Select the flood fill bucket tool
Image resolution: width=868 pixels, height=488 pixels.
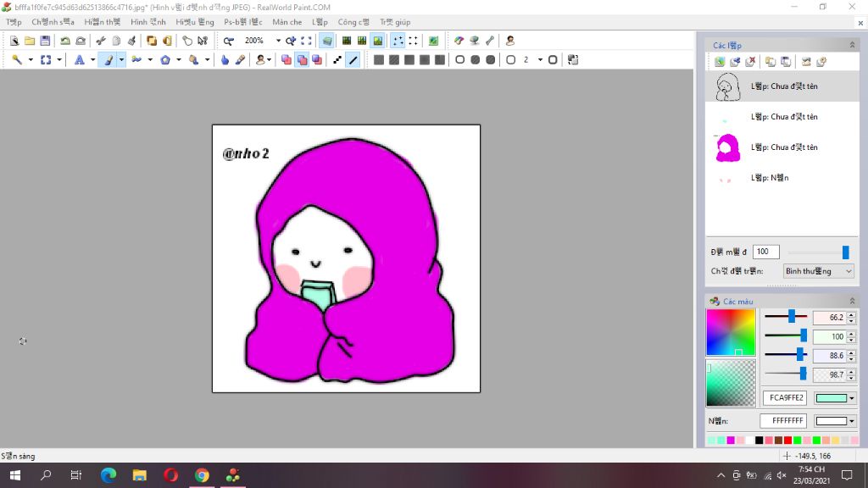pos(194,60)
